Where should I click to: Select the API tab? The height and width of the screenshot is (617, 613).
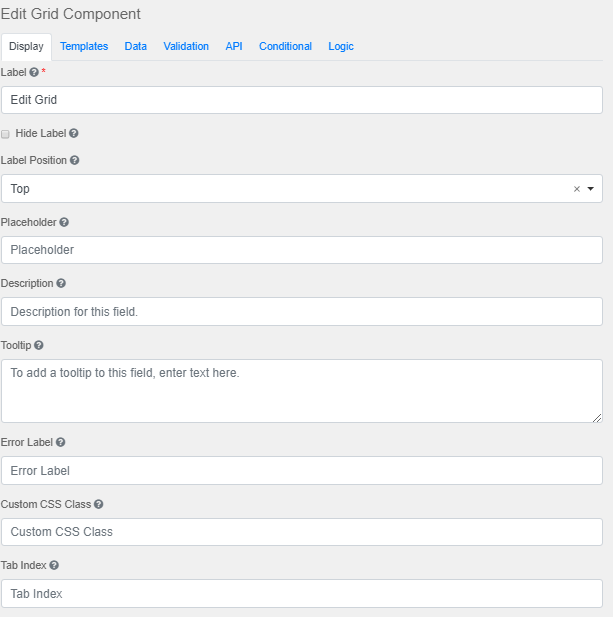pyautogui.click(x=234, y=46)
